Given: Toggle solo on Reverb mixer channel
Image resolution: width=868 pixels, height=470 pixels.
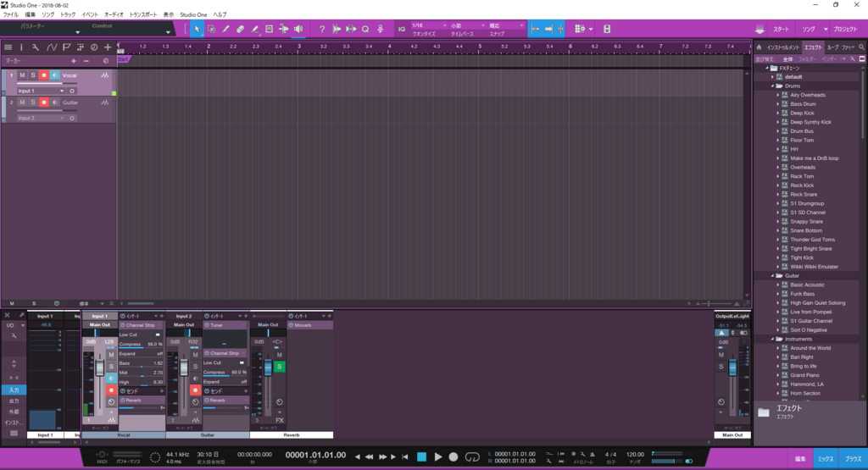Looking at the screenshot, I should pyautogui.click(x=280, y=367).
